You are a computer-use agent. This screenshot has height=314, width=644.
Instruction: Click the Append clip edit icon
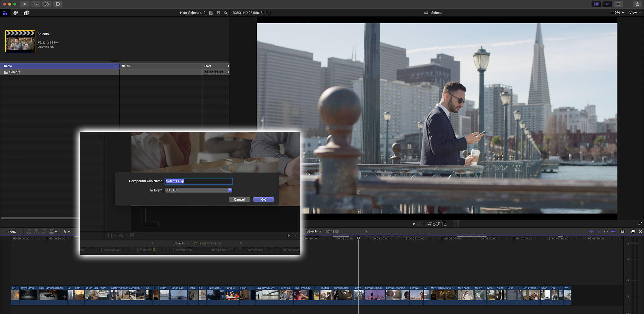coord(44,231)
